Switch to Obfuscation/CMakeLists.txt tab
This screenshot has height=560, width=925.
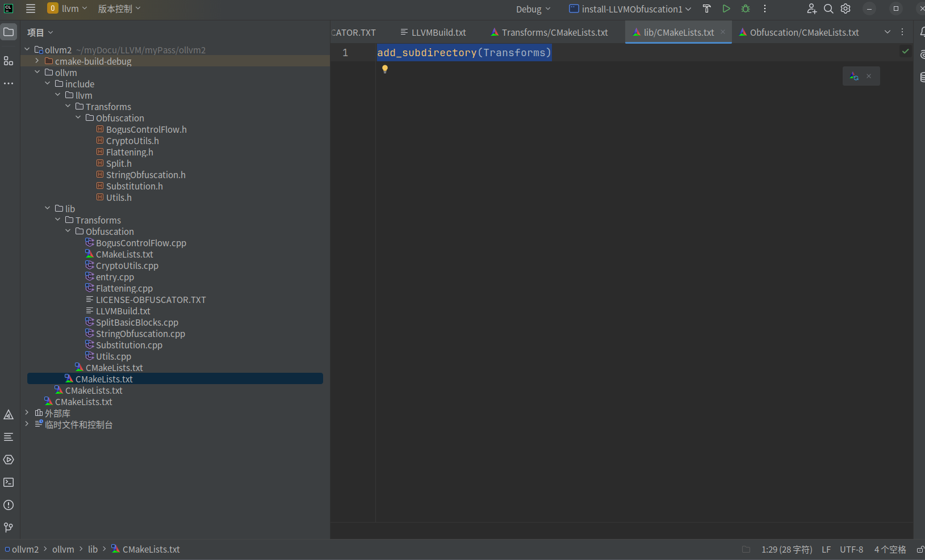click(798, 32)
